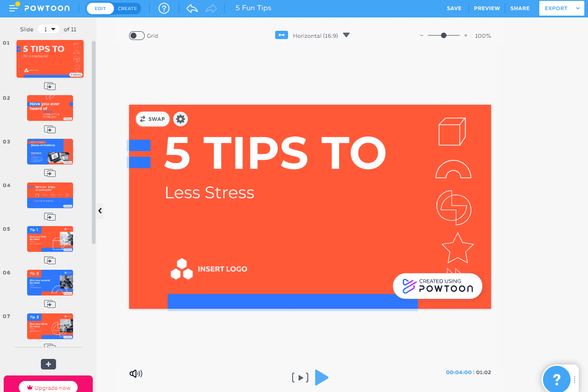Play the current slide only

click(300, 378)
